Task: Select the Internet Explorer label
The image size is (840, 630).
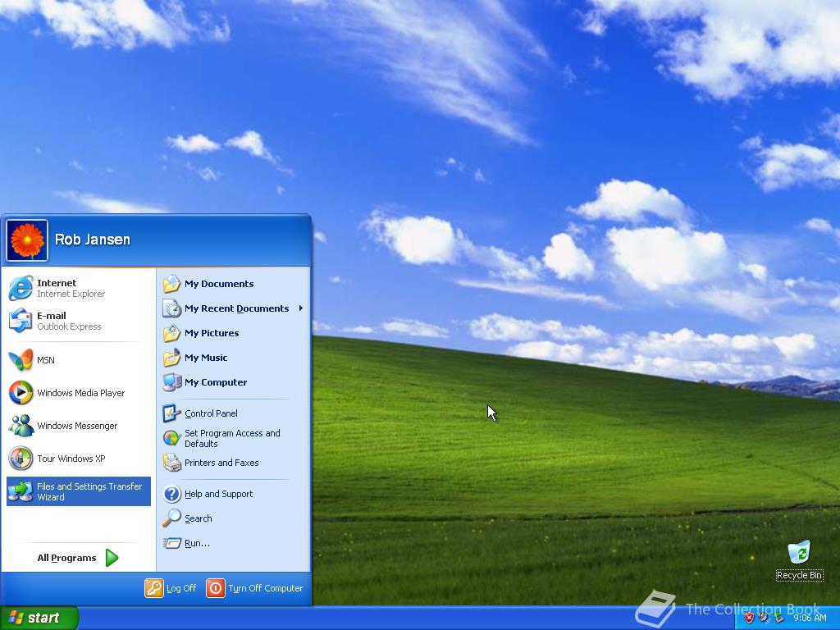Action: [x=71, y=288]
